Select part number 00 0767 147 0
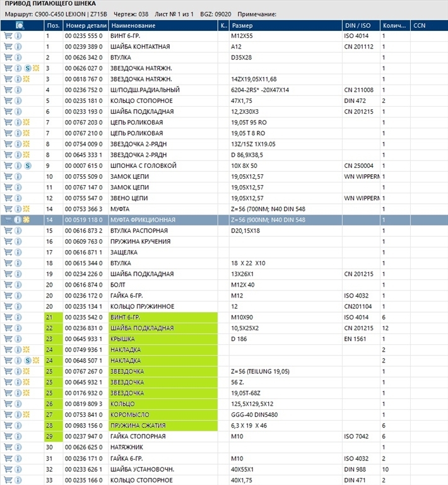 (x=83, y=187)
